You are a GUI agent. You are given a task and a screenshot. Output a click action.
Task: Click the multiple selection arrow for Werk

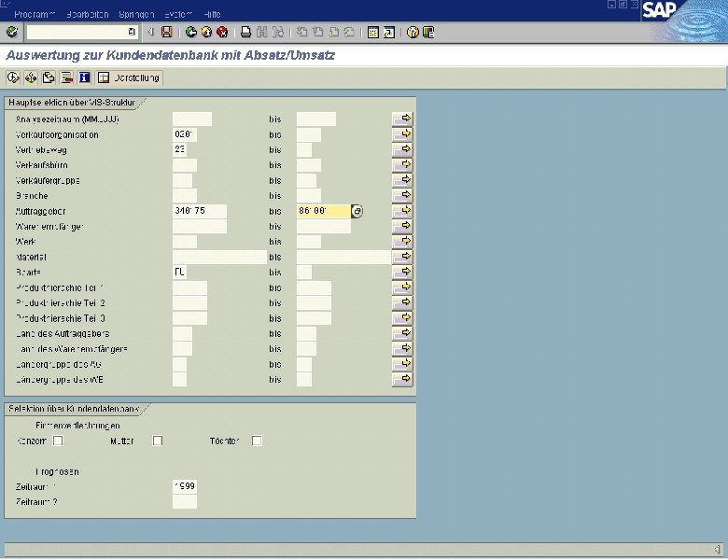[402, 242]
